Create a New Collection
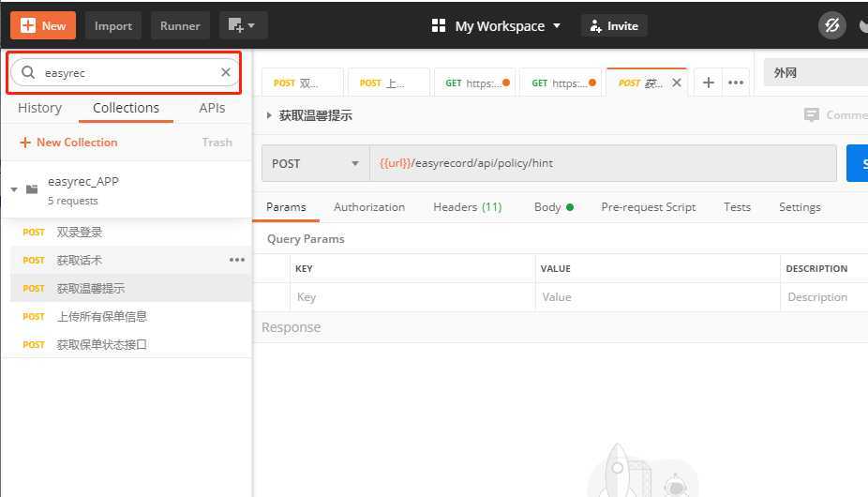This screenshot has height=497, width=868. pyautogui.click(x=68, y=143)
